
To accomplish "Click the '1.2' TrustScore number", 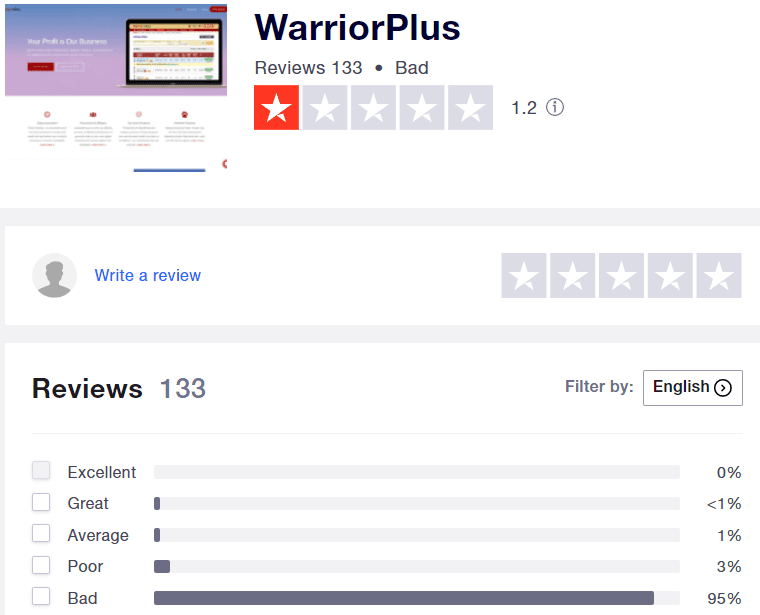I will tap(524, 108).
